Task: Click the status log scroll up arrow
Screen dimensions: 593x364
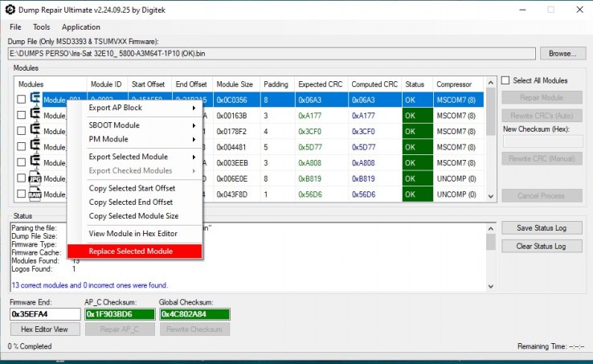Action: [490, 228]
